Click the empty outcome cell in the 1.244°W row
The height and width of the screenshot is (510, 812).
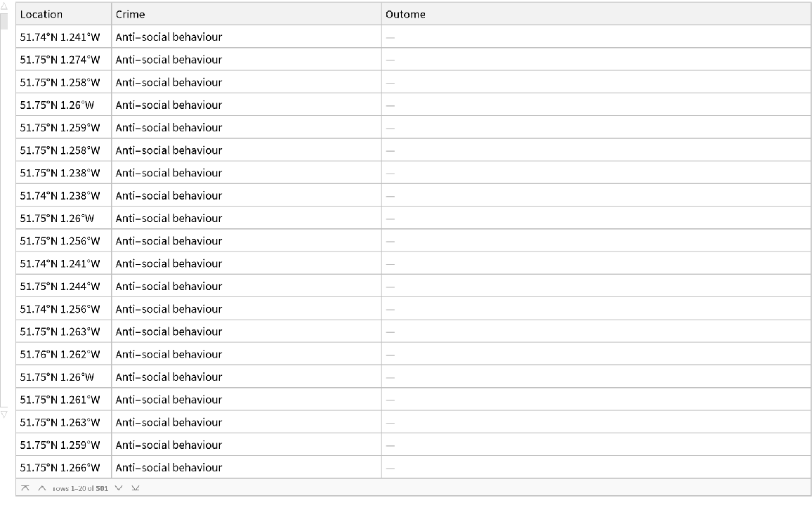pyautogui.click(x=596, y=286)
